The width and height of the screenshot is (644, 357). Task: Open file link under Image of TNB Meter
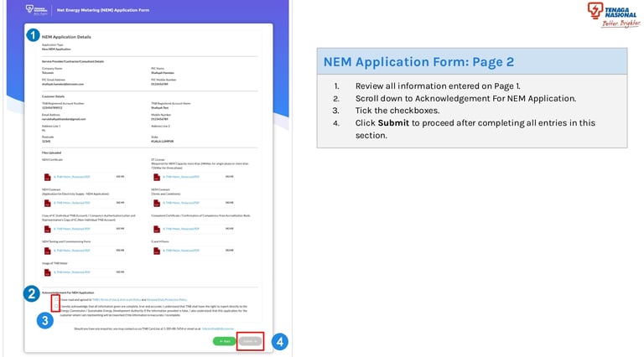click(x=72, y=272)
